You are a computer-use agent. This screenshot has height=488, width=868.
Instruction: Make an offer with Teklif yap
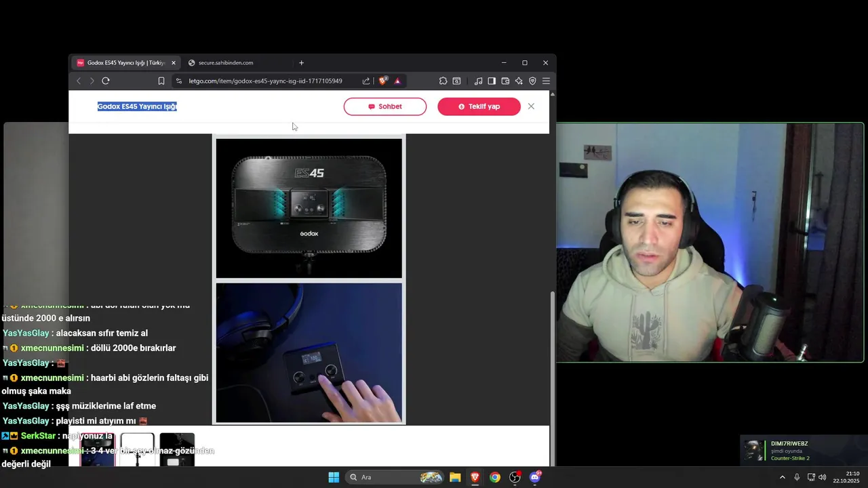click(479, 106)
